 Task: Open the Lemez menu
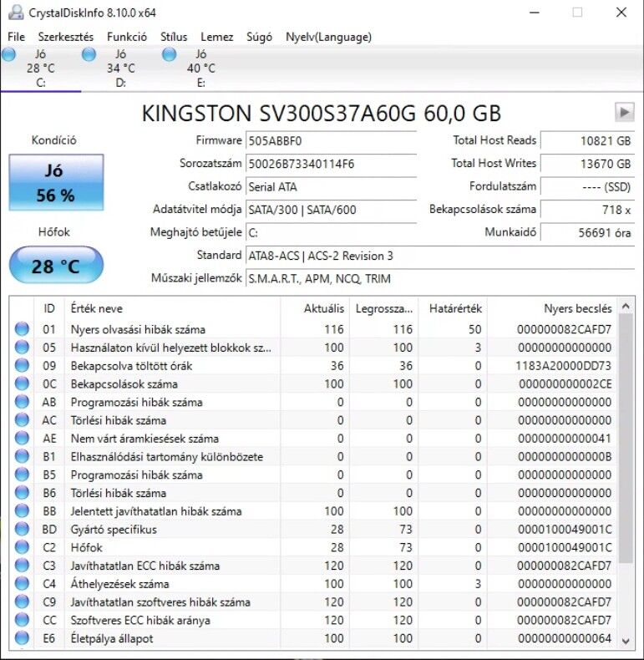pos(217,37)
